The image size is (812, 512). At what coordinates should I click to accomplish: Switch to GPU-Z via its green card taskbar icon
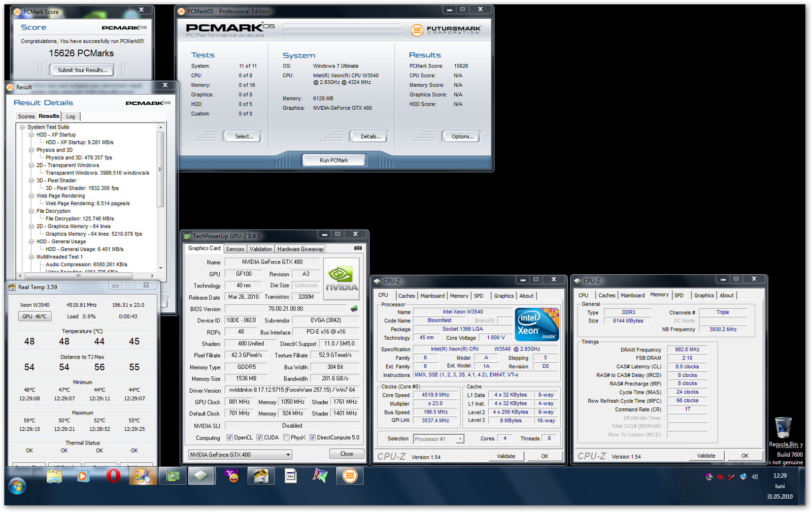173,476
